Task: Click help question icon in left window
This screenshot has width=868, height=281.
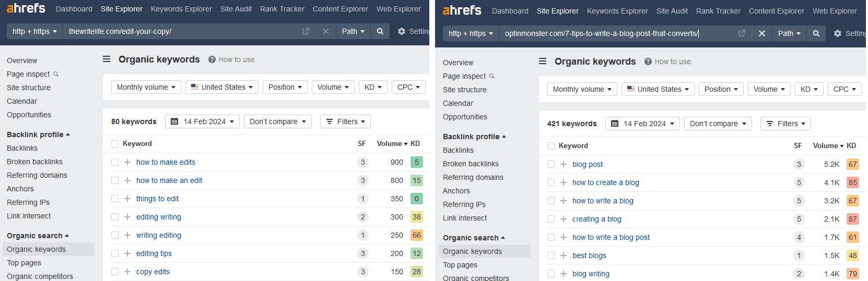Action: (x=212, y=59)
